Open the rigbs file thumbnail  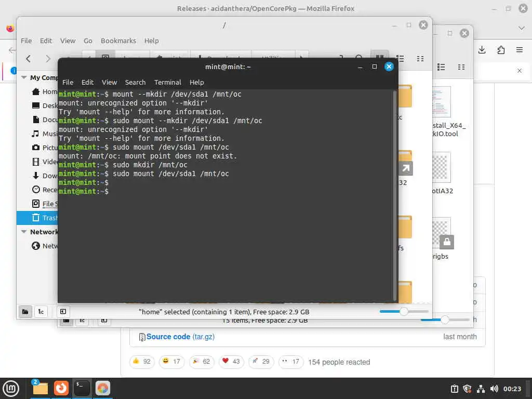click(x=443, y=233)
